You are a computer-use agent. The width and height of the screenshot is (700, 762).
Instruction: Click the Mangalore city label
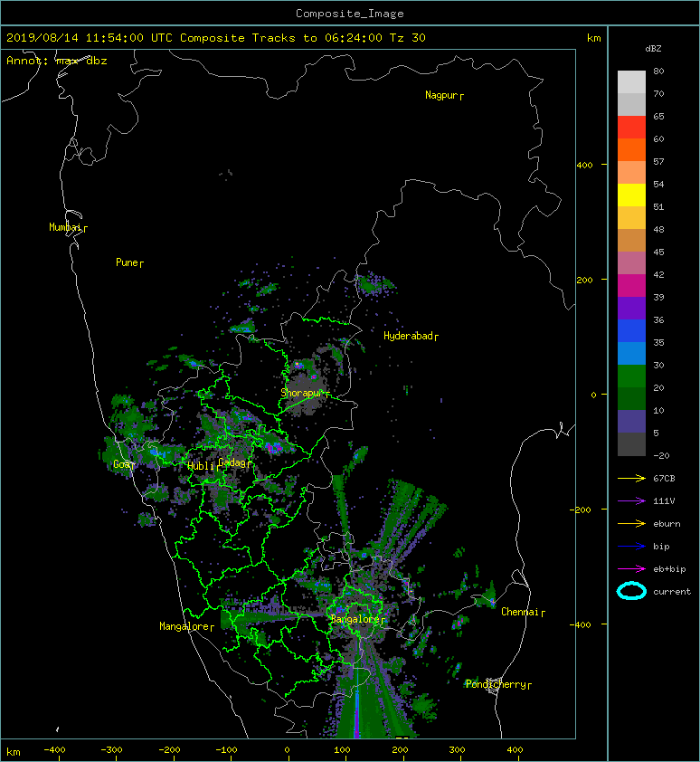(x=184, y=626)
